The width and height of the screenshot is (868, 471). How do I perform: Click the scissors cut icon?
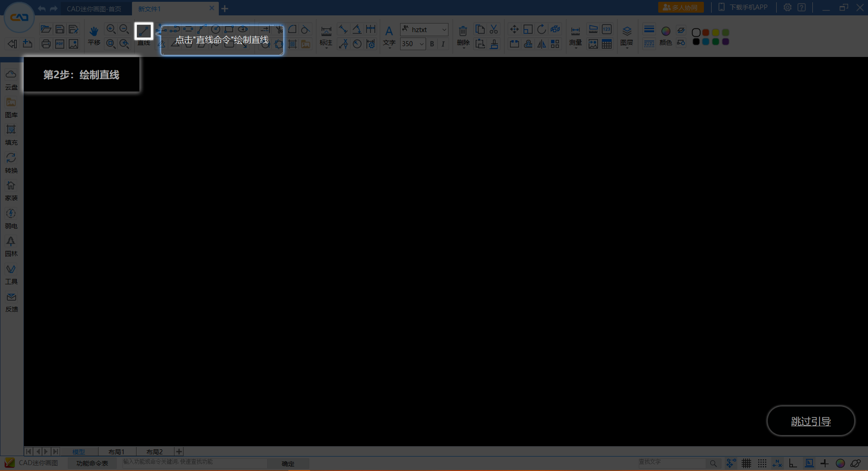[494, 29]
